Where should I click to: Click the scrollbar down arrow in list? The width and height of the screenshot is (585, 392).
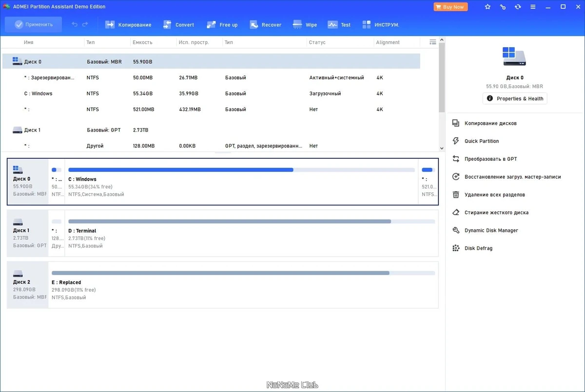[x=442, y=148]
